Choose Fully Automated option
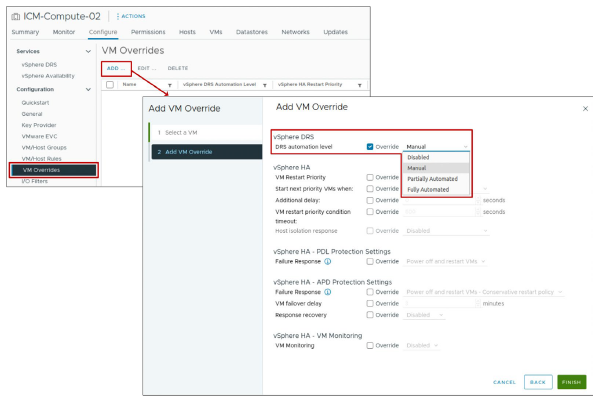Image resolution: width=600 pixels, height=402 pixels. pos(436,190)
